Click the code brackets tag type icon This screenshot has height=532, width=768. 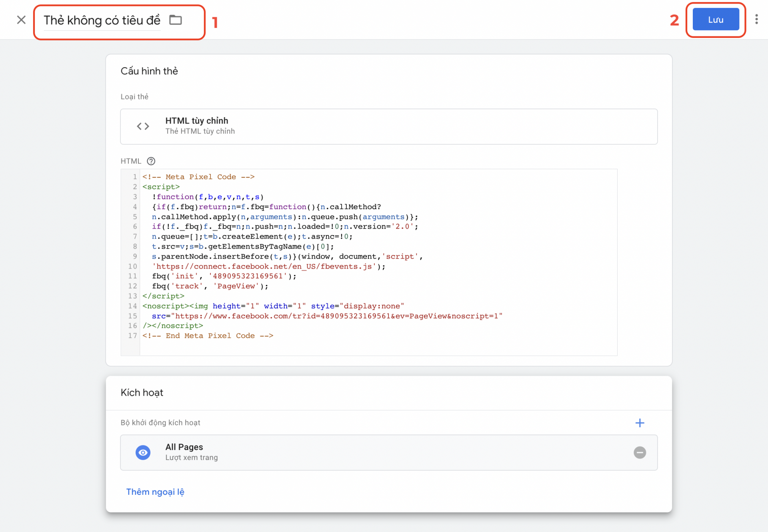coord(143,126)
